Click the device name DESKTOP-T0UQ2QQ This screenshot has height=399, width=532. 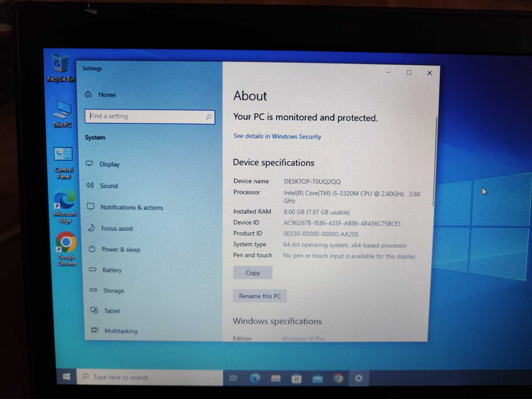312,181
